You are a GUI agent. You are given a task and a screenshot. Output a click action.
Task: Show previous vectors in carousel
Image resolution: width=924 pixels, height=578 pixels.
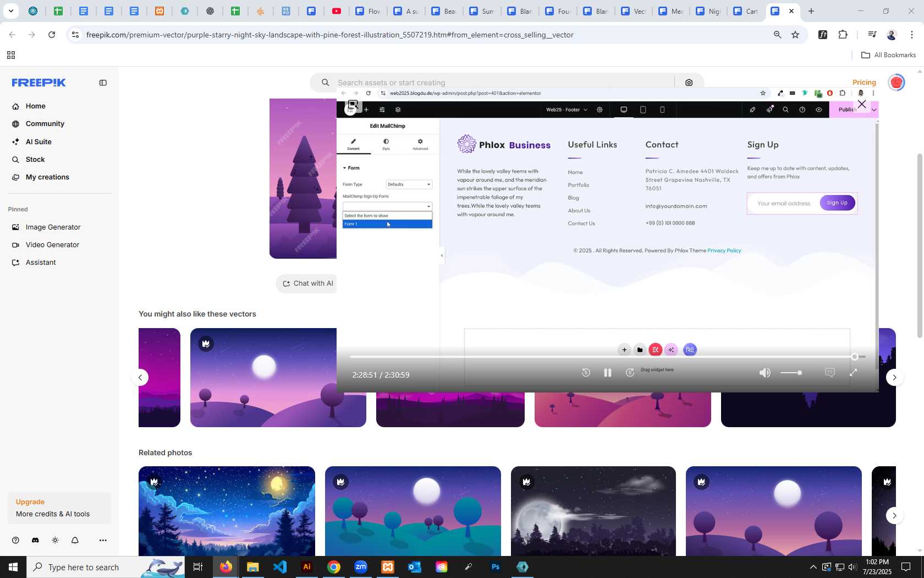coord(140,377)
